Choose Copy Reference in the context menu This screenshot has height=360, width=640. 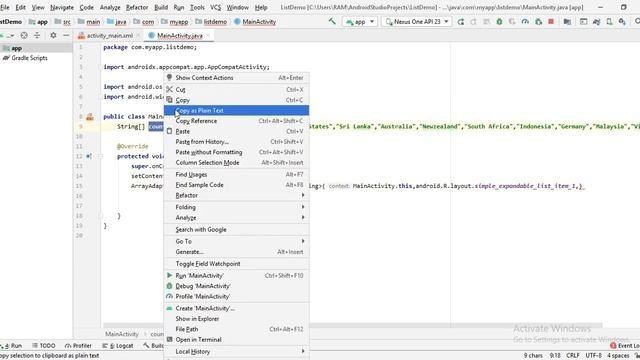point(236,121)
